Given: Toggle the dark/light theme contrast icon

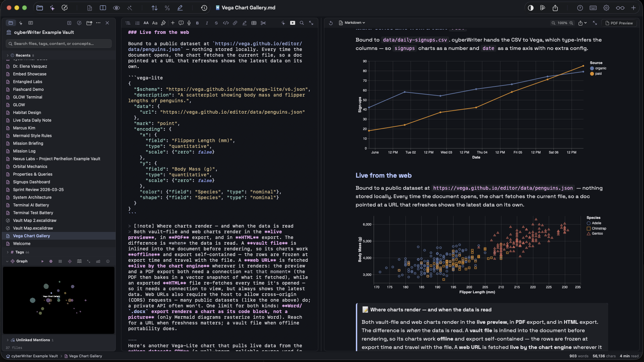Looking at the screenshot, I should point(531,8).
